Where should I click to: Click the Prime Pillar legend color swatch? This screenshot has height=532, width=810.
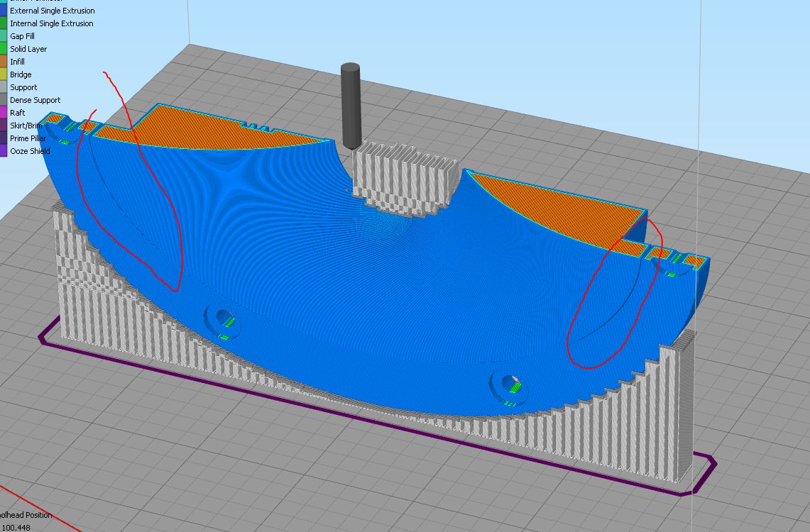3,138
